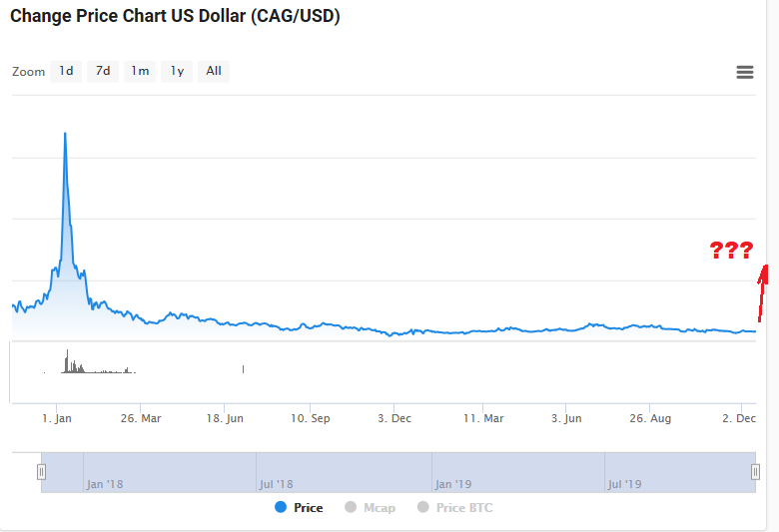Click Jan '18 in the navigator timeline

coord(105,484)
